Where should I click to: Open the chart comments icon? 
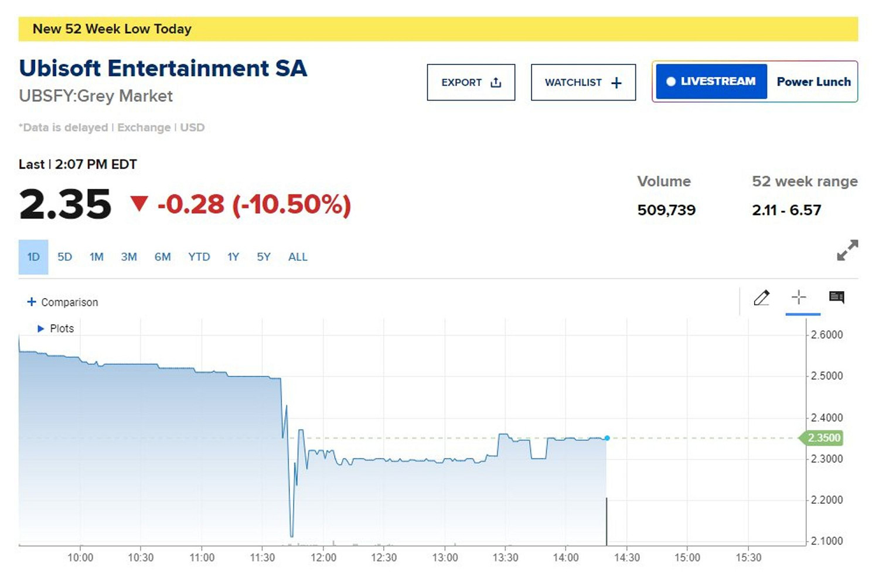pyautogui.click(x=836, y=298)
